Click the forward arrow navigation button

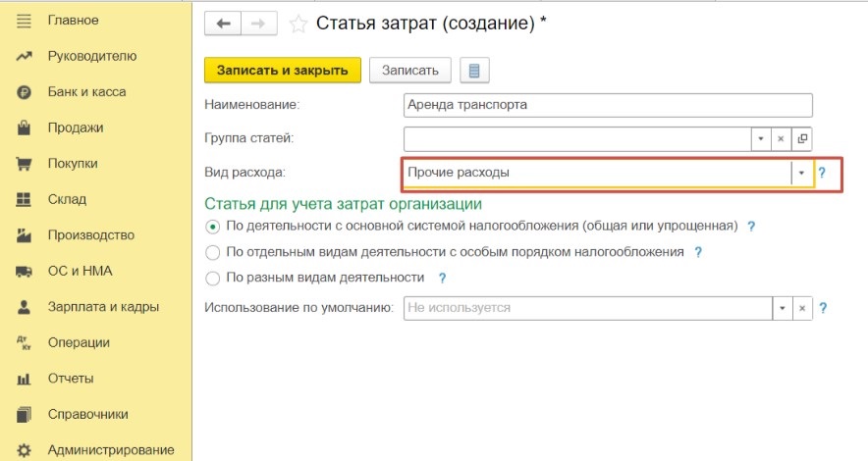[258, 24]
